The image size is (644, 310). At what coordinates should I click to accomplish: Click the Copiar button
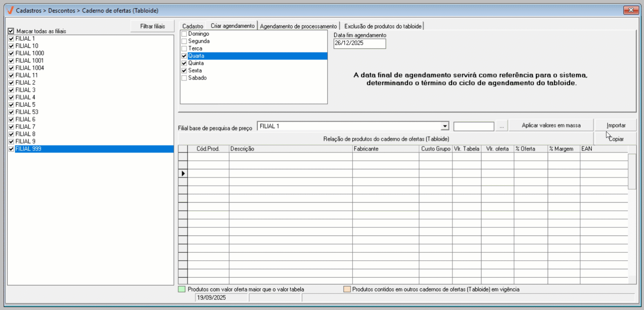pos(616,139)
